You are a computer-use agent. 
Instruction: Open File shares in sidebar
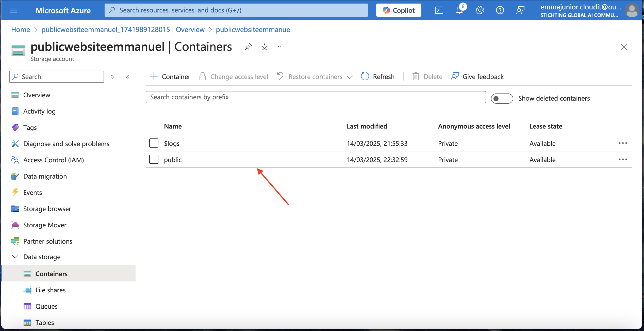pyautogui.click(x=51, y=290)
